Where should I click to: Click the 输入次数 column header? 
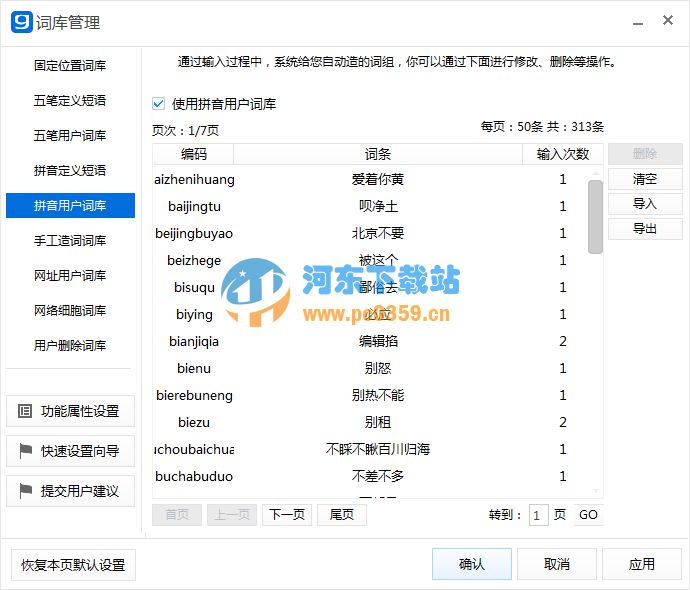coord(563,154)
